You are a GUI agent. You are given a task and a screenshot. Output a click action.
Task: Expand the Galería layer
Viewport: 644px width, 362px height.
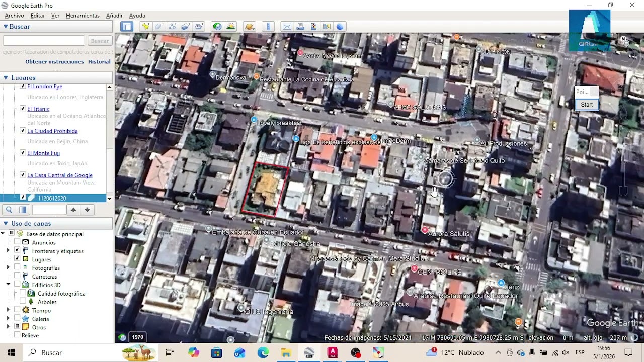pos(8,319)
